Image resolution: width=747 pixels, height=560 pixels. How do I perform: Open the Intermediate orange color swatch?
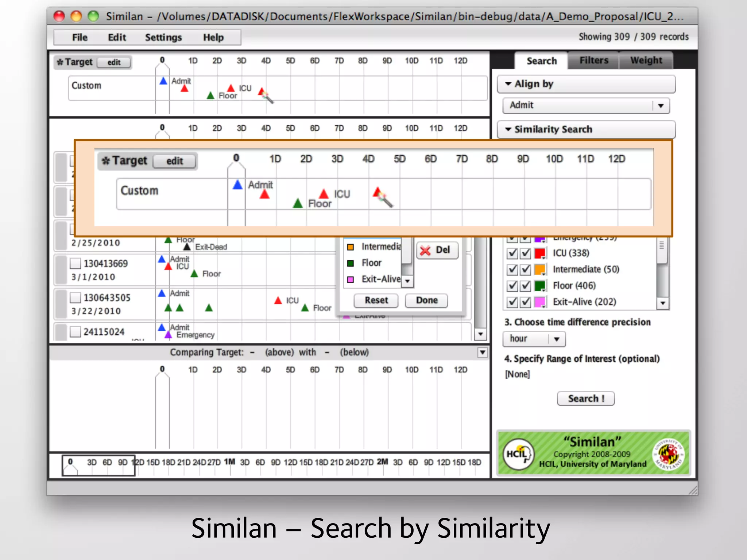click(x=540, y=269)
